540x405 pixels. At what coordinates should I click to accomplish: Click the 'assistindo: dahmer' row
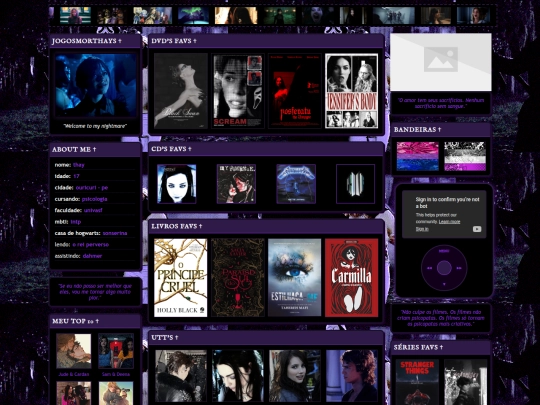94,256
